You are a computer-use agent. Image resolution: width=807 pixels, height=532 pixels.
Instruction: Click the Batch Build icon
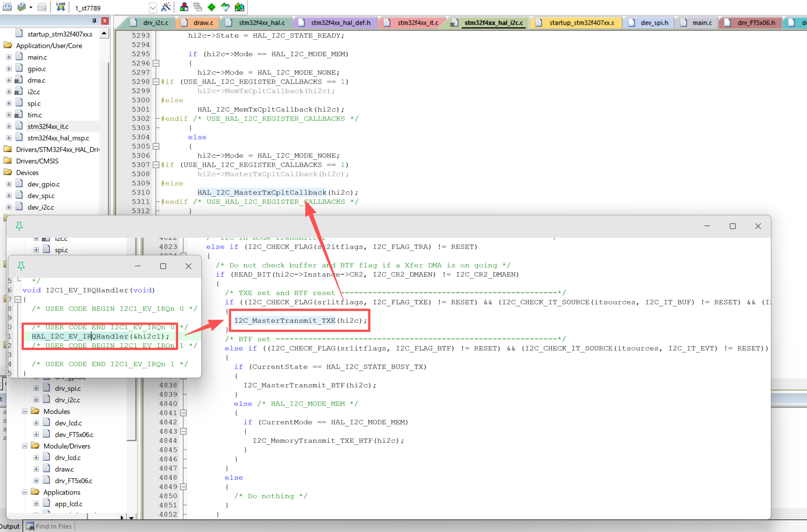[22, 7]
